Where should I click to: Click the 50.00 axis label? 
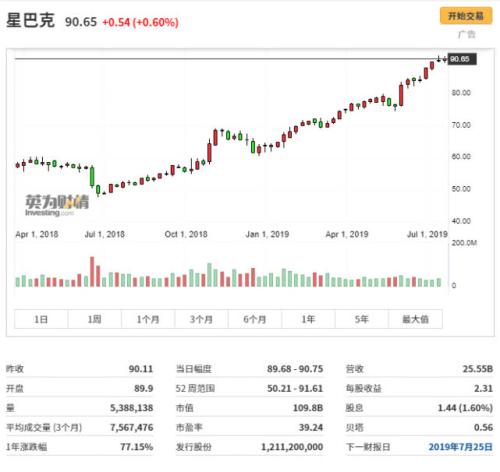tap(461, 189)
